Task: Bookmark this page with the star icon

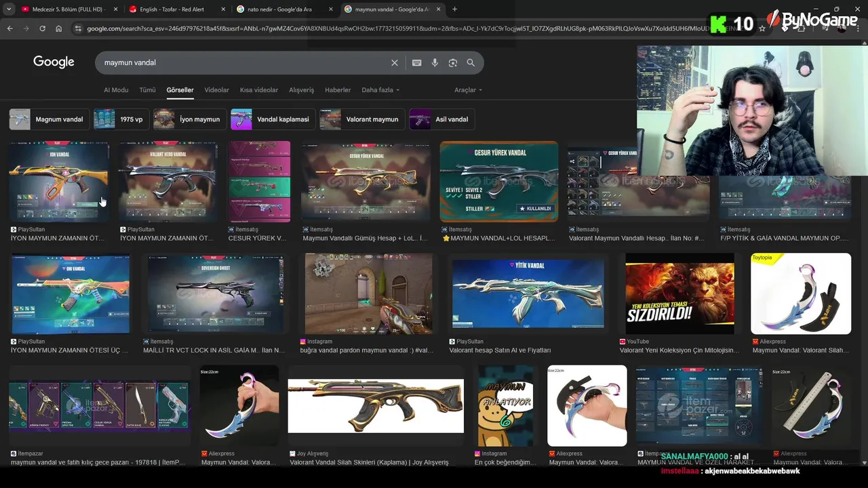Action: (x=762, y=28)
